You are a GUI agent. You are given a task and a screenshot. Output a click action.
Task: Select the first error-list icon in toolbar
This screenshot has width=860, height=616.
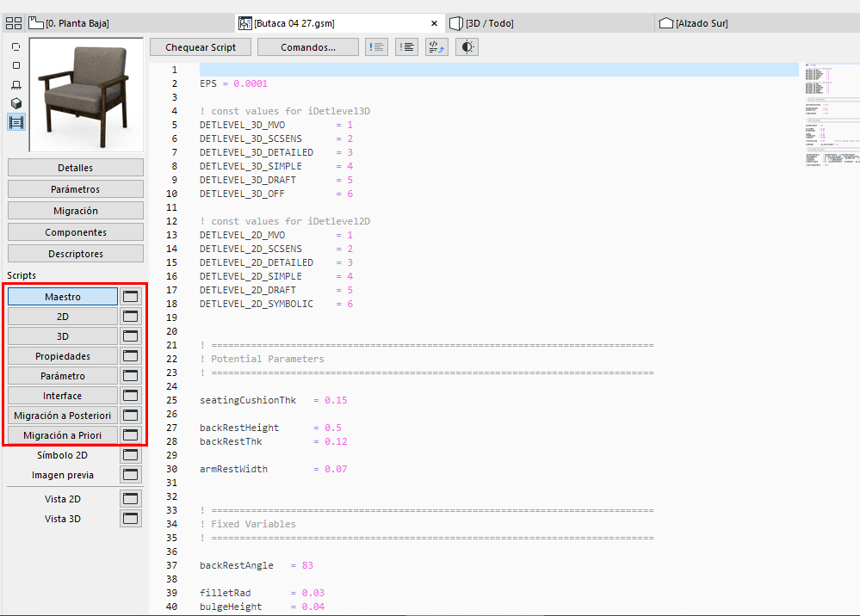pyautogui.click(x=376, y=46)
